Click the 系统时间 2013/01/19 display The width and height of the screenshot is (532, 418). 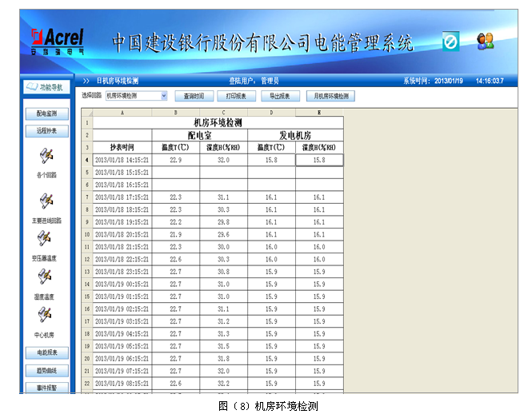pyautogui.click(x=433, y=81)
